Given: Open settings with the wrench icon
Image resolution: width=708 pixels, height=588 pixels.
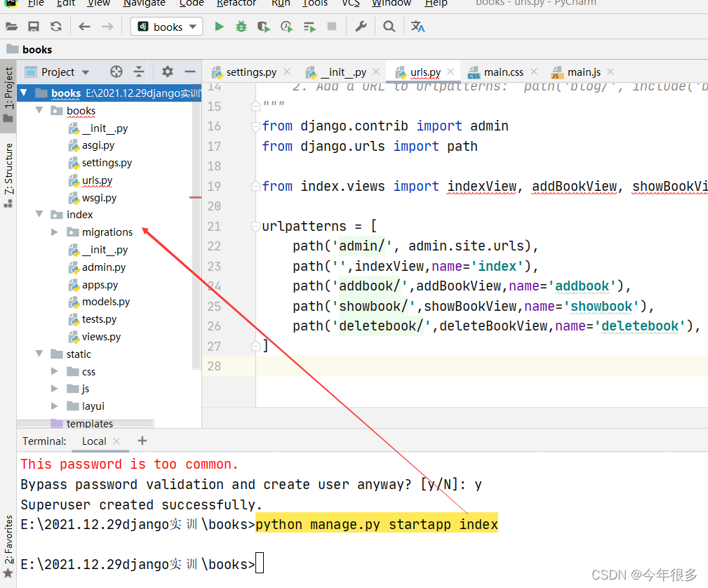Looking at the screenshot, I should [x=361, y=27].
